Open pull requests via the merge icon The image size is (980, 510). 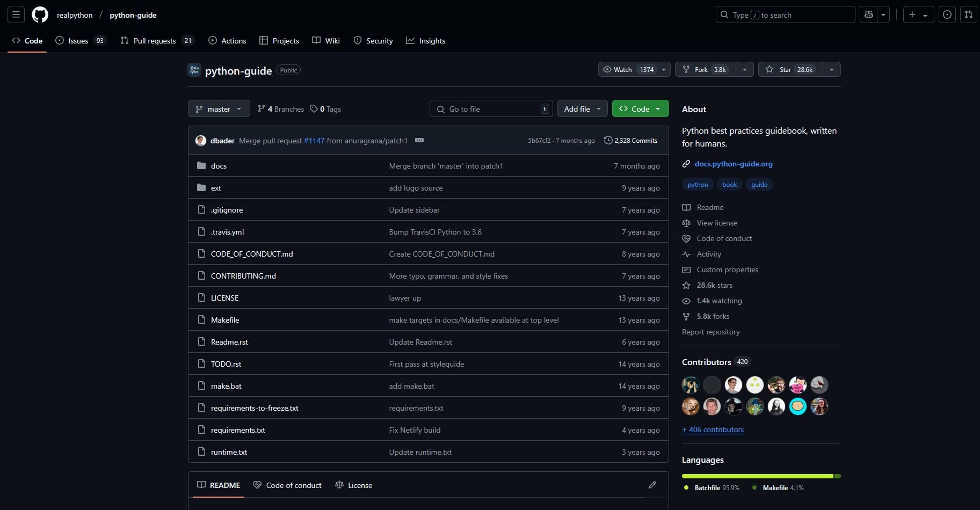point(968,14)
